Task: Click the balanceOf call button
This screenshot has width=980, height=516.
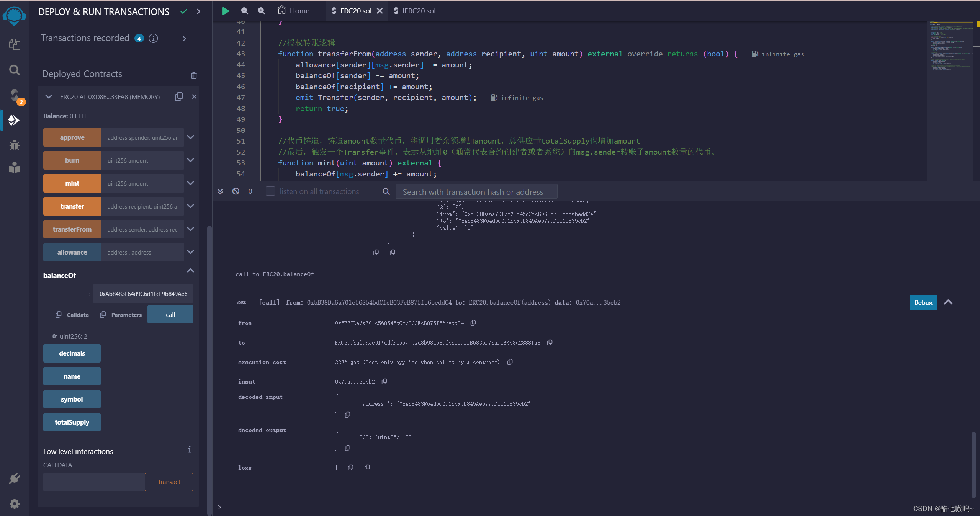Action: (170, 314)
